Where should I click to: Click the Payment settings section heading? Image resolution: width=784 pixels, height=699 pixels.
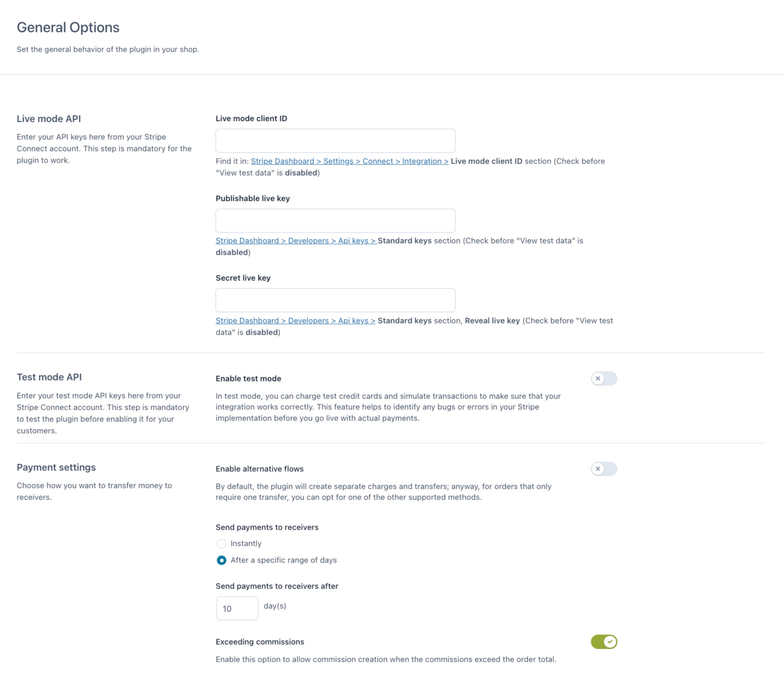56,467
